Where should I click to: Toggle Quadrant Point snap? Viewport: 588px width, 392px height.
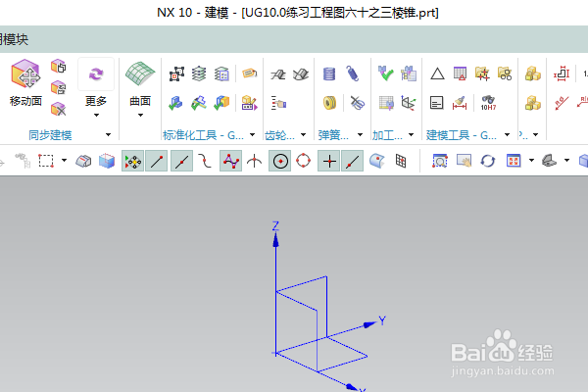304,162
